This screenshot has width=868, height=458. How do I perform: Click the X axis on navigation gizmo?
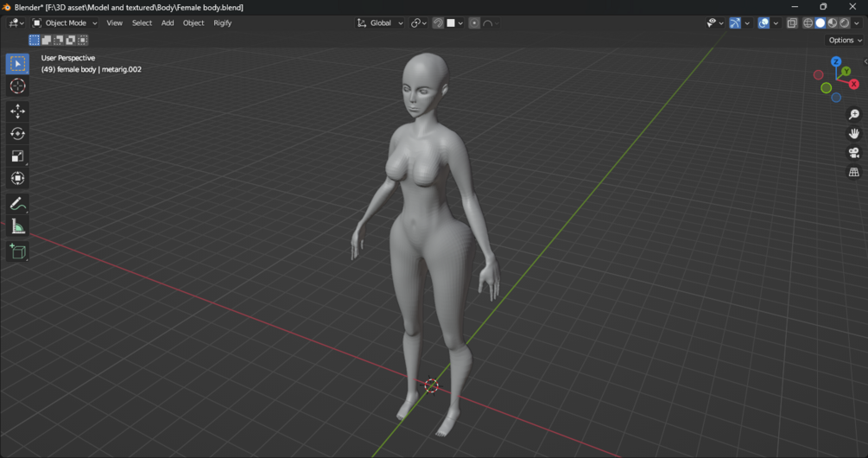coord(854,84)
